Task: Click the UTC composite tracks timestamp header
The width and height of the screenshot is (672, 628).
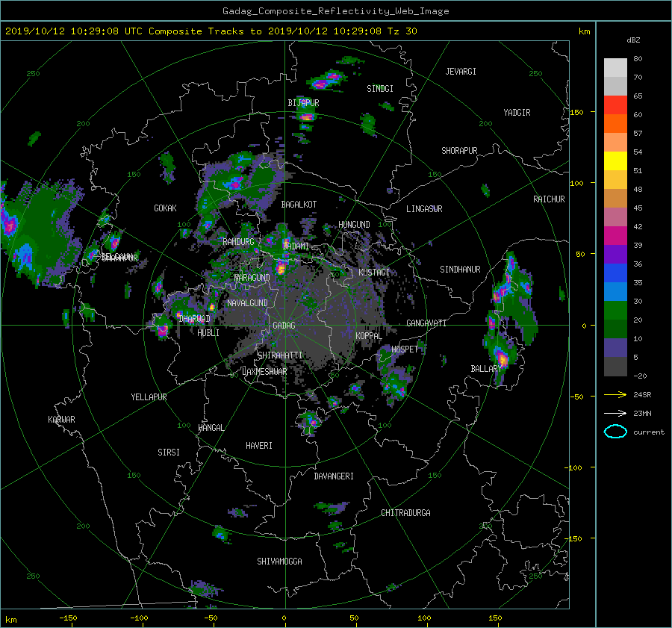Action: (x=211, y=31)
